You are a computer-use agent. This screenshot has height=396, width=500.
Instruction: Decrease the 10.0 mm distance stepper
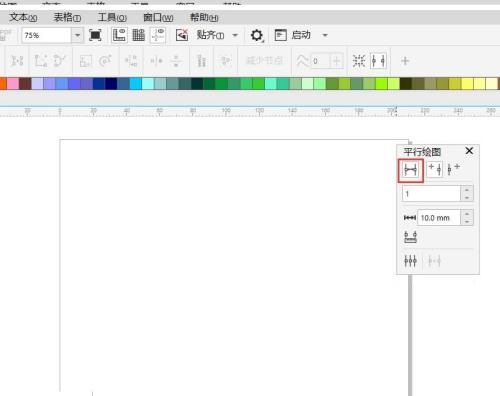467,221
